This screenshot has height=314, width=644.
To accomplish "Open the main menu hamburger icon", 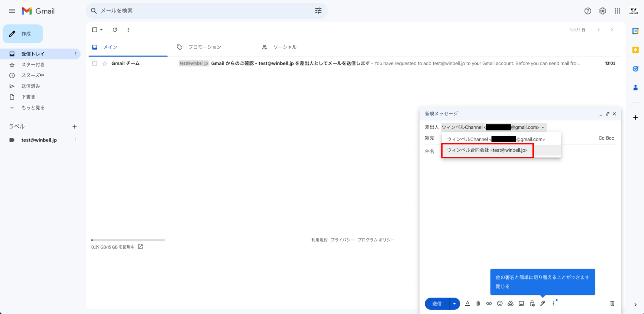I will tap(12, 11).
